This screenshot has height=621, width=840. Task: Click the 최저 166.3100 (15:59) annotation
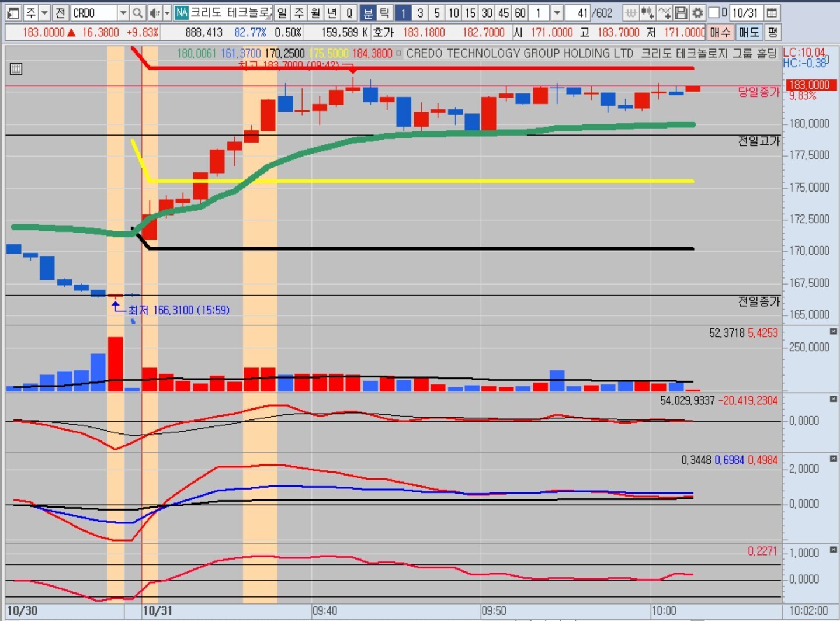[x=178, y=310]
